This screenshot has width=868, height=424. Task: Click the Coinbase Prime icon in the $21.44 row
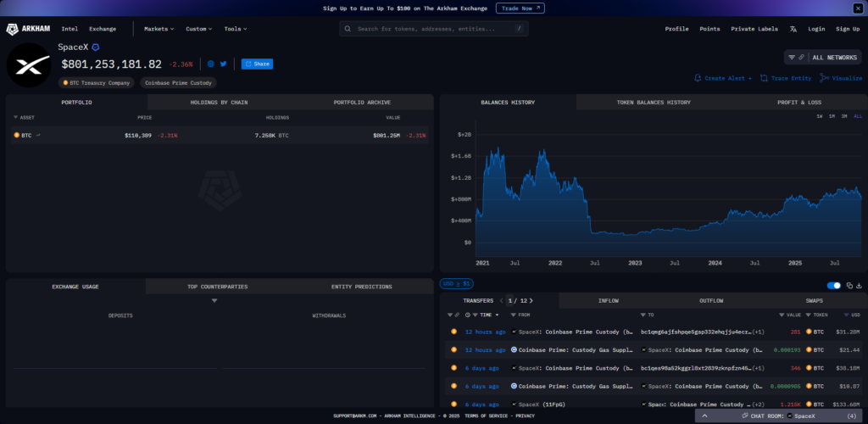point(515,350)
